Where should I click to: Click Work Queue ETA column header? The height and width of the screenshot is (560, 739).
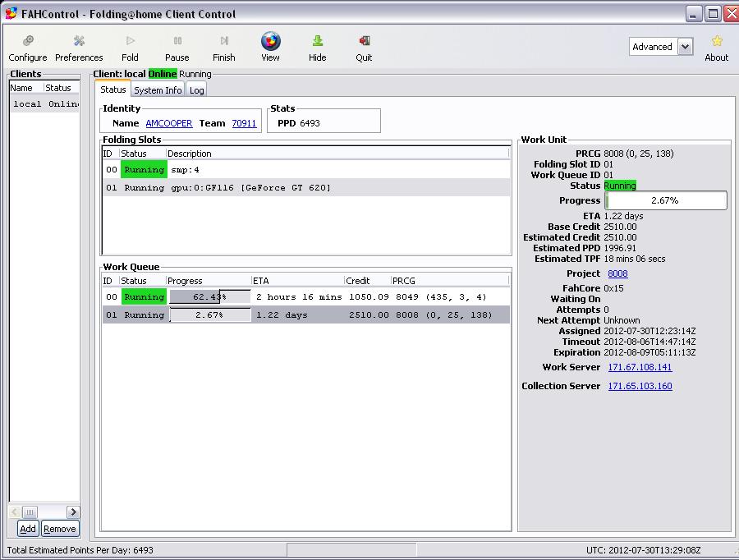[x=298, y=281]
